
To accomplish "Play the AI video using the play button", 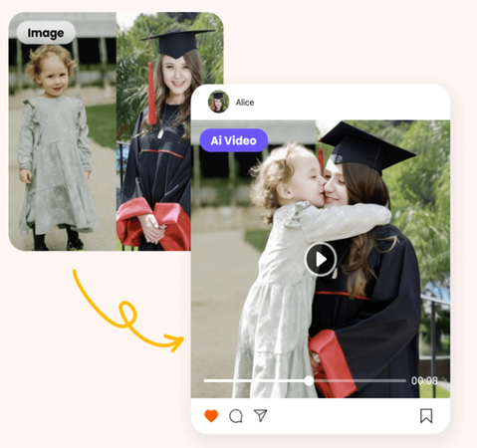I will click(x=321, y=259).
